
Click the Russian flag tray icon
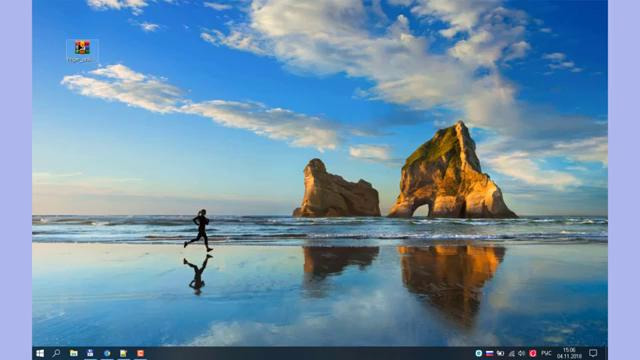489,353
